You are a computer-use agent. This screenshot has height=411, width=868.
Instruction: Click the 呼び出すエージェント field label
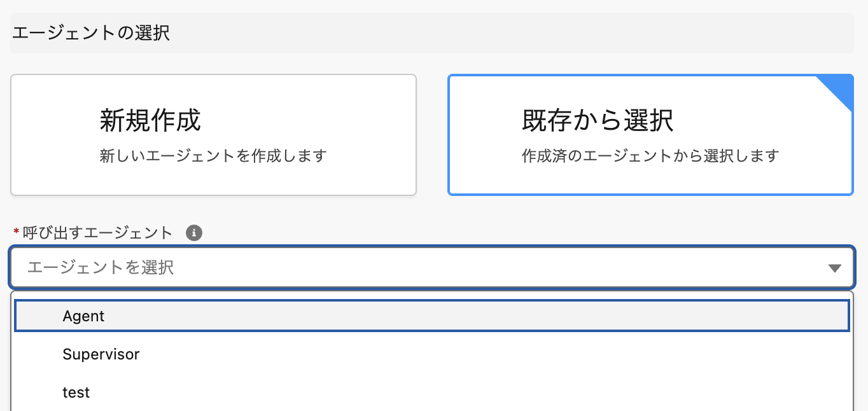click(98, 233)
